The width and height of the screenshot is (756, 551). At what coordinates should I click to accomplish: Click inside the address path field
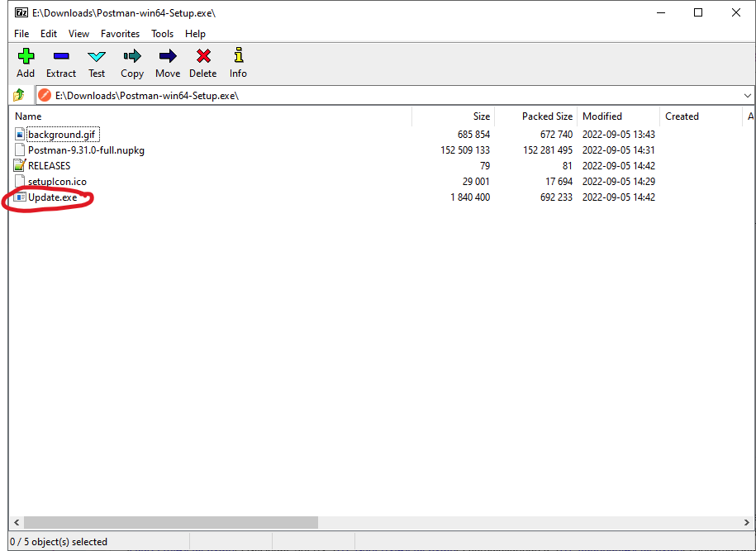coord(393,96)
